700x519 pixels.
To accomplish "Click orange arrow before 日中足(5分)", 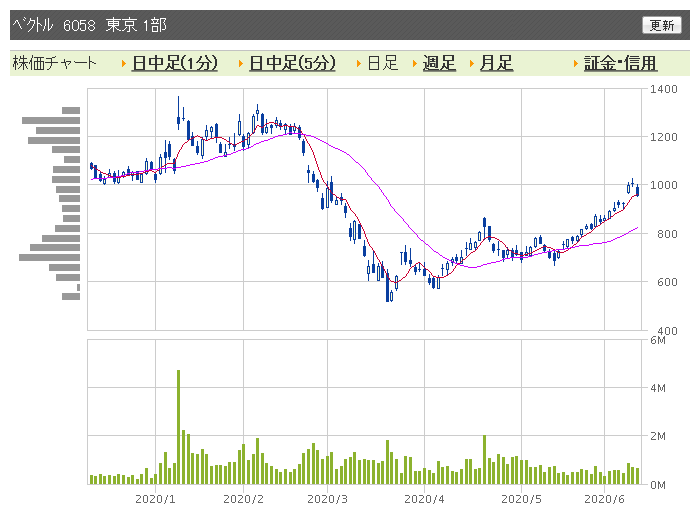I will coord(241,64).
